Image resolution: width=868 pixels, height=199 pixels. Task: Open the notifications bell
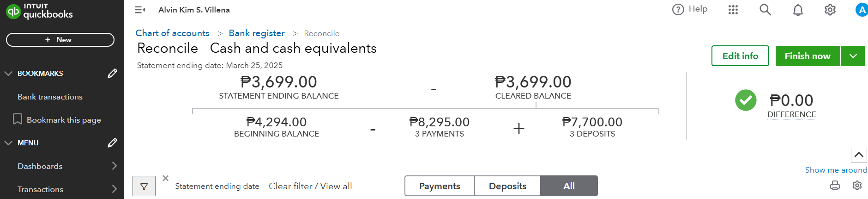point(798,10)
